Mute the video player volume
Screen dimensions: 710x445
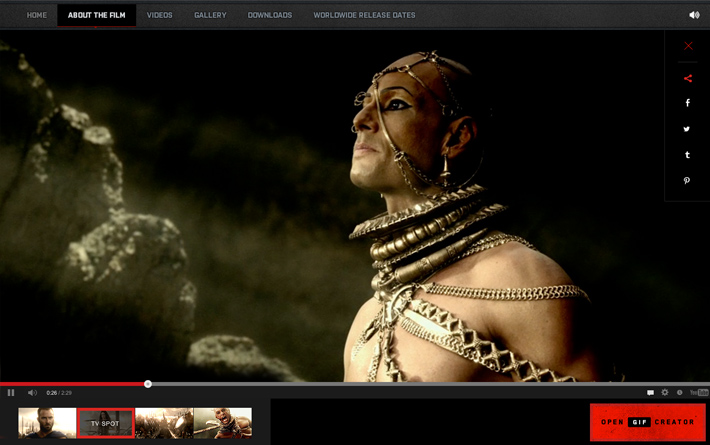click(32, 392)
